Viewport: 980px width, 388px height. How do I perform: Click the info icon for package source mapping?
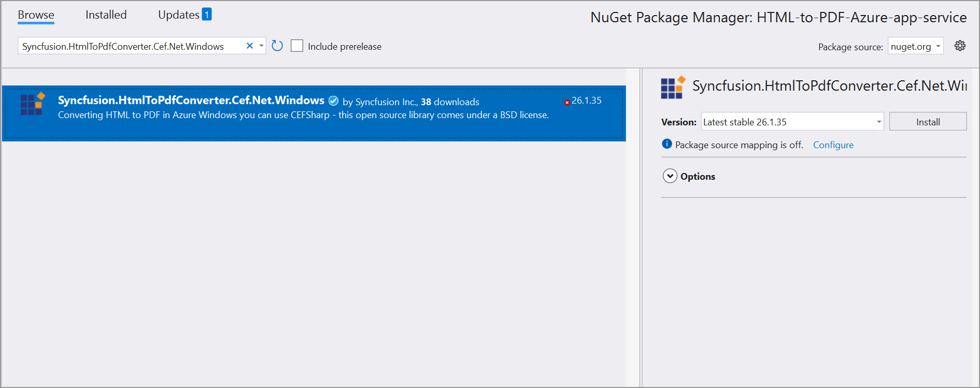pos(667,144)
